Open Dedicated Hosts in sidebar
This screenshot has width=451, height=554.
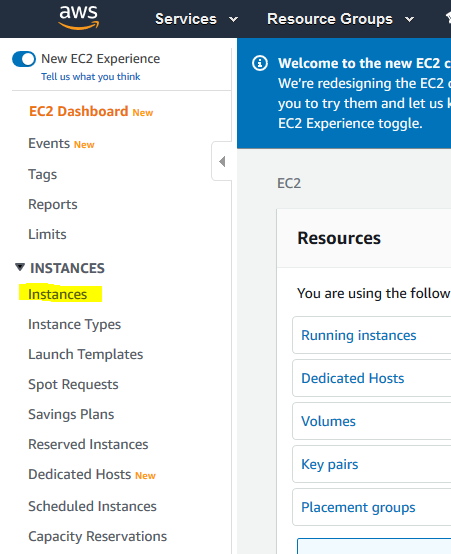pyautogui.click(x=80, y=475)
